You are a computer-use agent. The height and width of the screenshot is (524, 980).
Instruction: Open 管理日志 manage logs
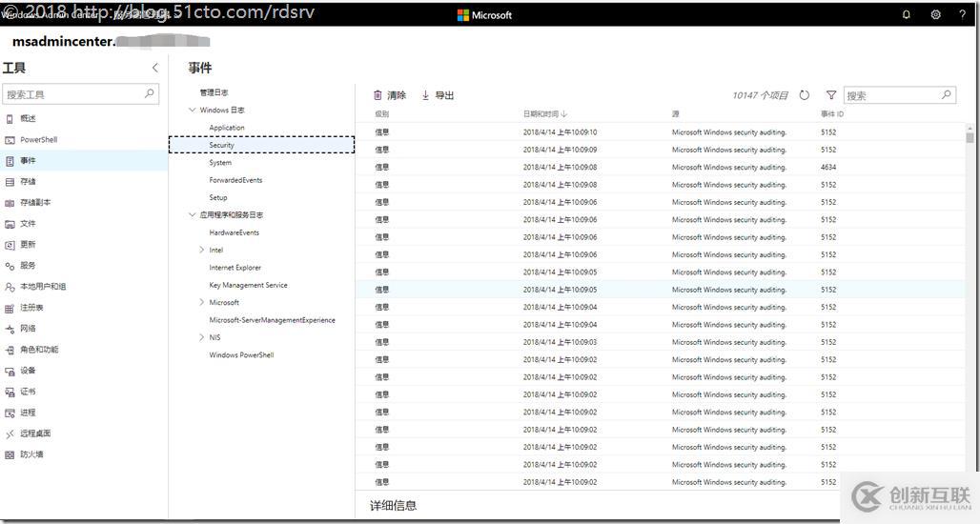click(214, 92)
